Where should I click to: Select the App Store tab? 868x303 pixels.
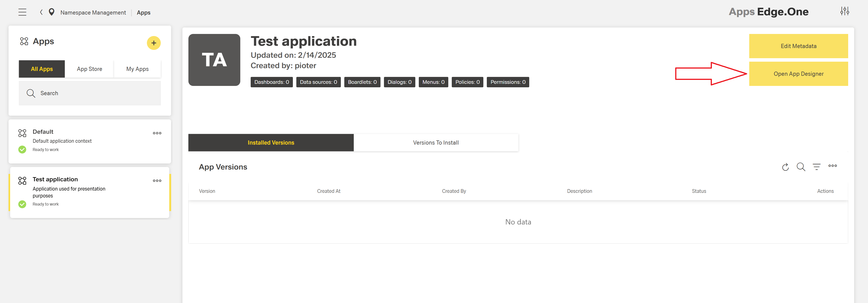[89, 69]
